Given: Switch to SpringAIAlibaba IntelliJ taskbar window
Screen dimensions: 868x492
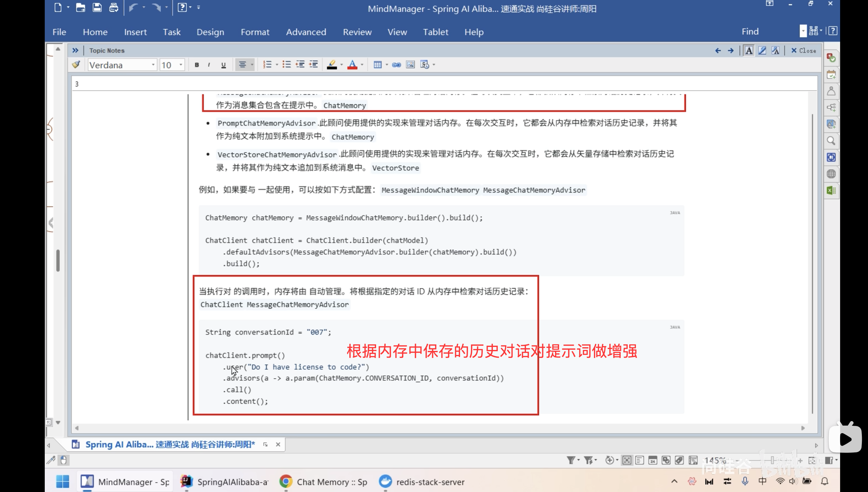Looking at the screenshot, I should tap(224, 482).
